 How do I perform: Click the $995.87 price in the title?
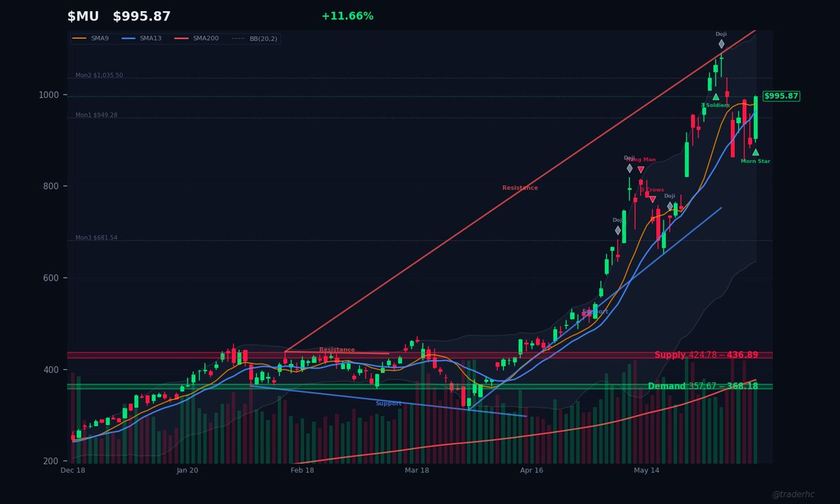click(x=141, y=16)
